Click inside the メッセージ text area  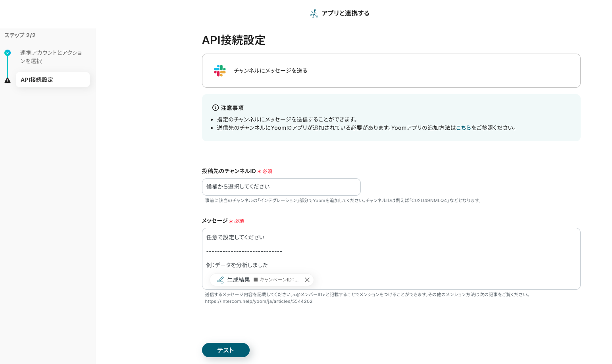click(x=391, y=259)
